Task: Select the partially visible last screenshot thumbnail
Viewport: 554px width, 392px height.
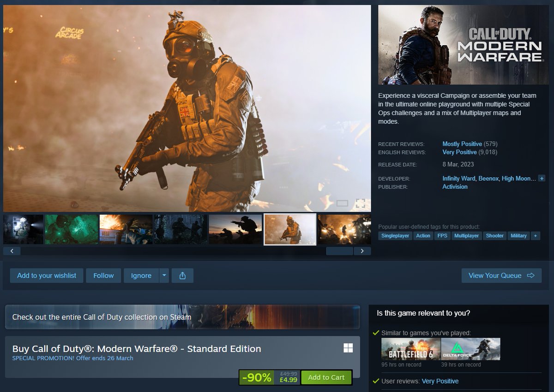Action: pyautogui.click(x=344, y=229)
